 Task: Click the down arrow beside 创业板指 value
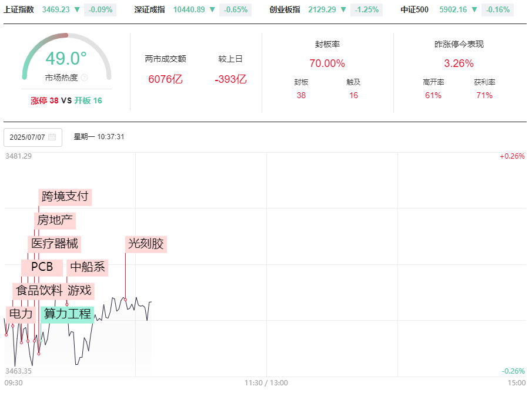343,9
